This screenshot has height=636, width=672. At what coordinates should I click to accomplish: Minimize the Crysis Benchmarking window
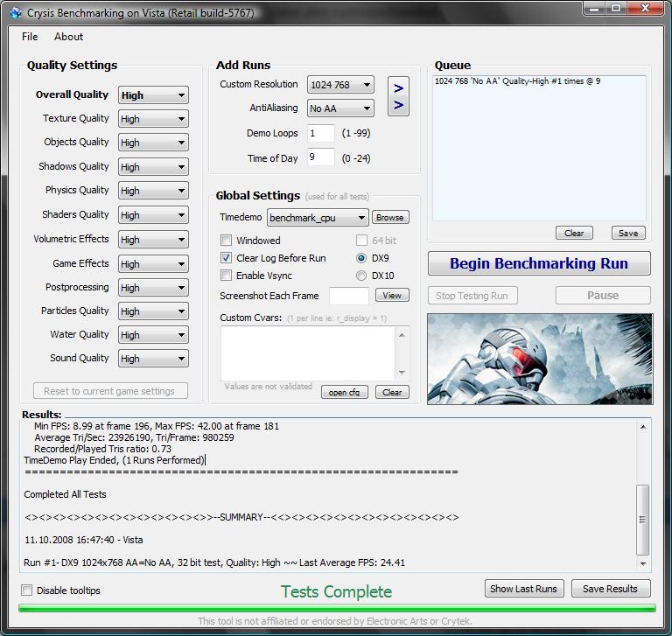(594, 8)
